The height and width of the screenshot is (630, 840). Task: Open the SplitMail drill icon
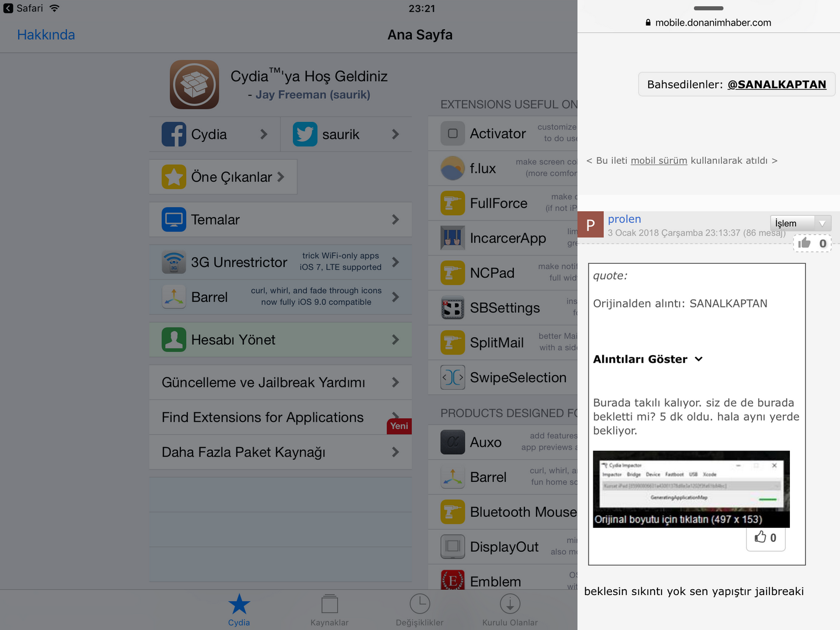(453, 342)
